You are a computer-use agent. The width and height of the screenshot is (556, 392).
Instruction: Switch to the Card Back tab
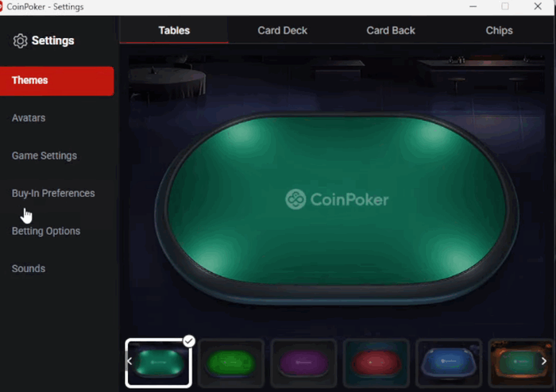point(391,30)
